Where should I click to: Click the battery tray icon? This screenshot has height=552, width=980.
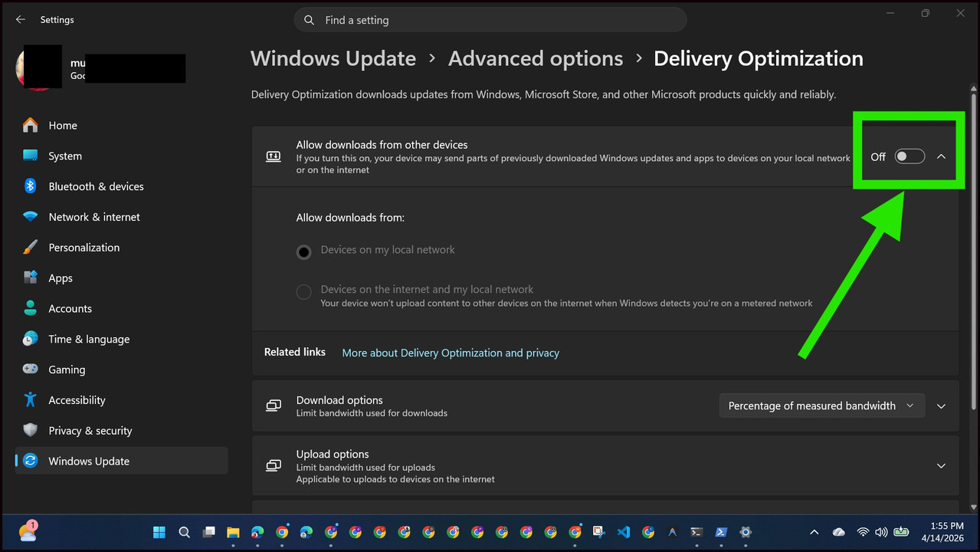[901, 531]
